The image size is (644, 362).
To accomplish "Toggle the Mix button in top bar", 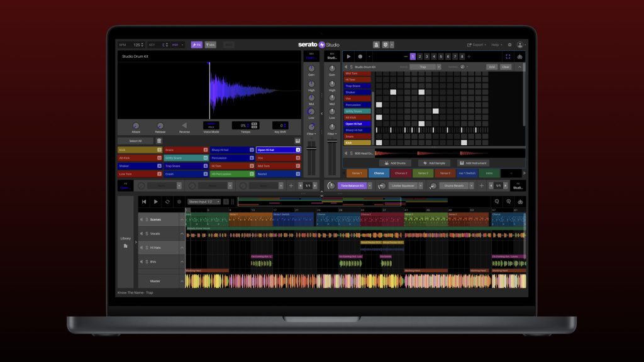I will pos(210,45).
